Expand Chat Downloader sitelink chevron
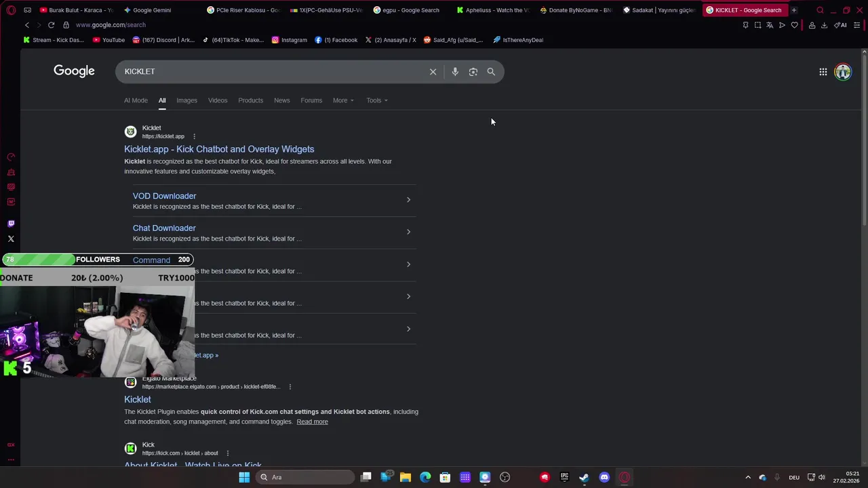This screenshot has width=868, height=488. click(408, 232)
